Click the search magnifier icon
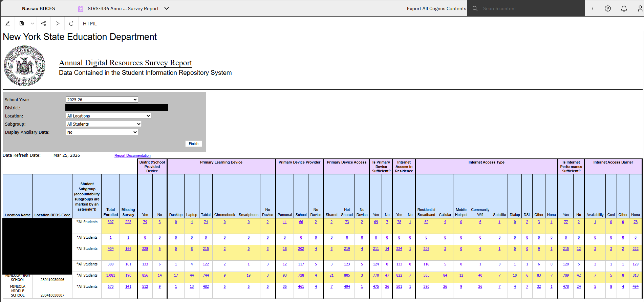Viewport: 644px width, 302px height. (475, 8)
